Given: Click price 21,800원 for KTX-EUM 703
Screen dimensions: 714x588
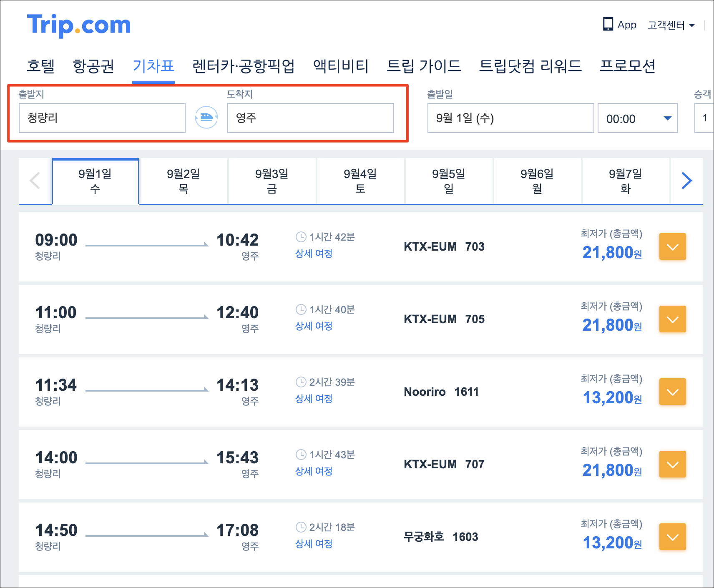Looking at the screenshot, I should point(612,253).
